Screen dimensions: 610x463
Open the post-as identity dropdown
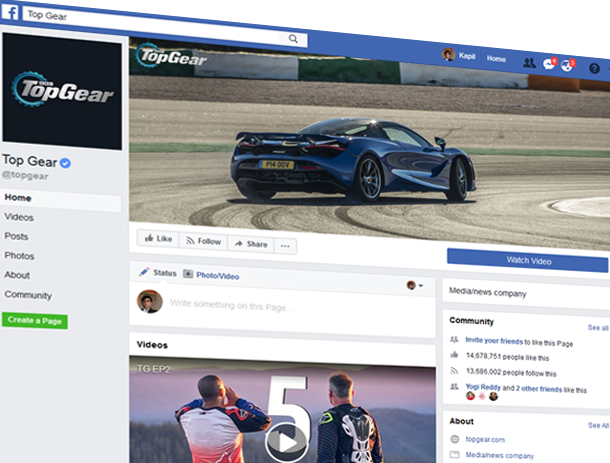tap(415, 285)
